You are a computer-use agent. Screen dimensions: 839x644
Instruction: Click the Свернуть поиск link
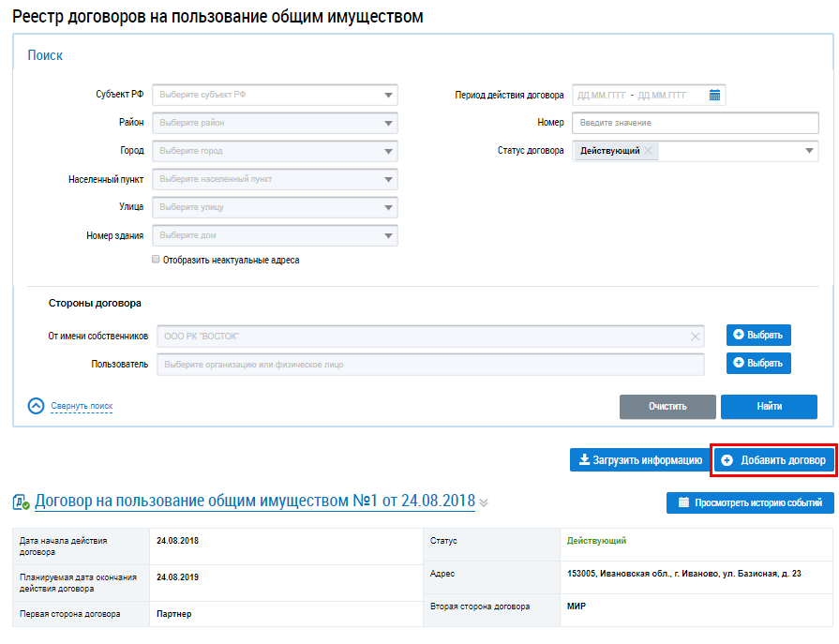click(82, 406)
